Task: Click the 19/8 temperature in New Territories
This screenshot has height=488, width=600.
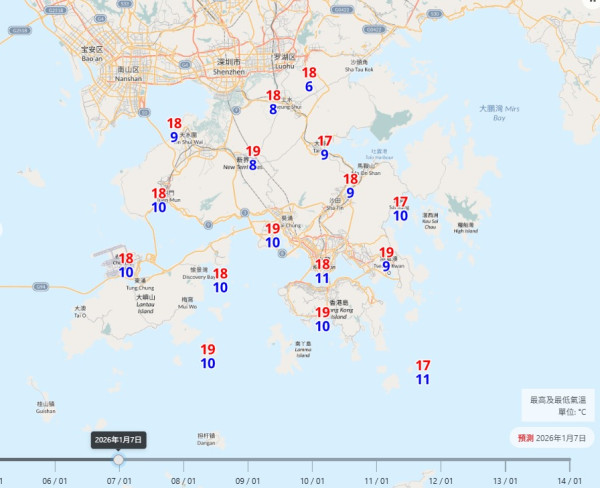Action: [x=253, y=158]
